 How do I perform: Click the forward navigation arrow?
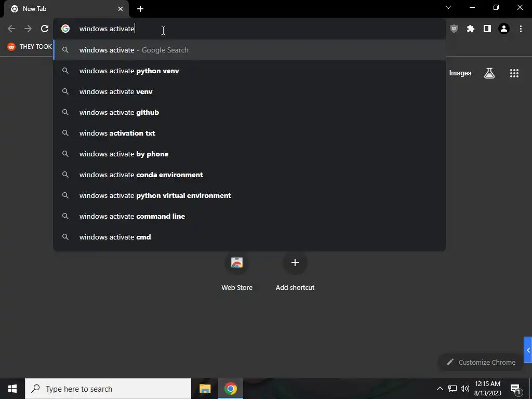click(28, 29)
